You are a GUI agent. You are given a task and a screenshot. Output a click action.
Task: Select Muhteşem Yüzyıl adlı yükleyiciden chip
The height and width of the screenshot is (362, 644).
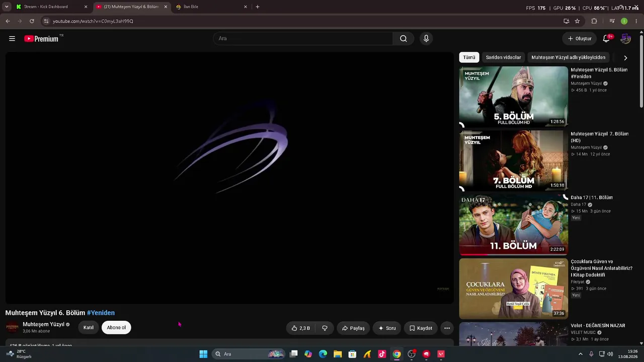(569, 57)
